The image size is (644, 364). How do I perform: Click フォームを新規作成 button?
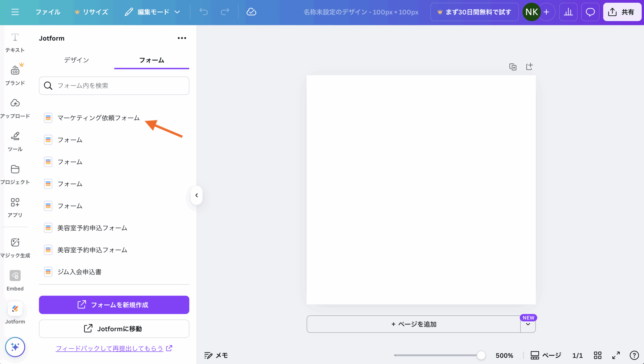114,305
